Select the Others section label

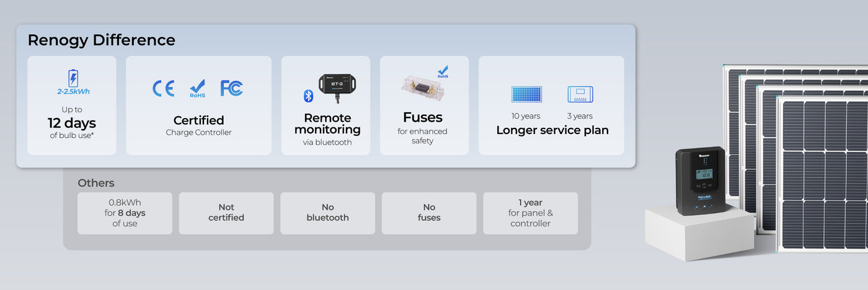(x=96, y=183)
